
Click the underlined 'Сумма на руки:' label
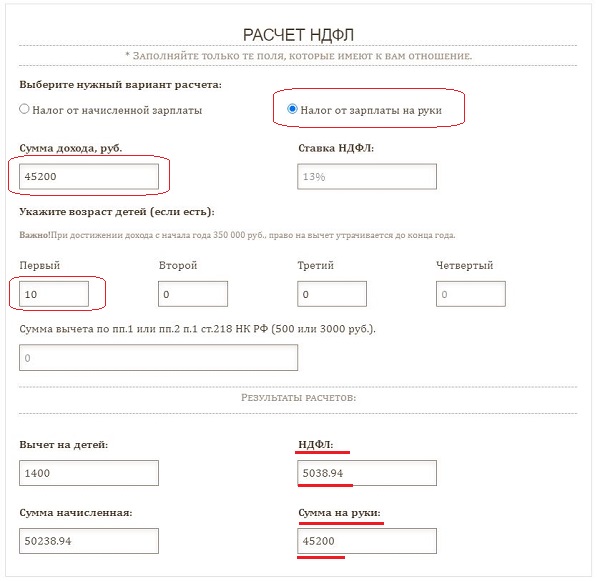339,513
